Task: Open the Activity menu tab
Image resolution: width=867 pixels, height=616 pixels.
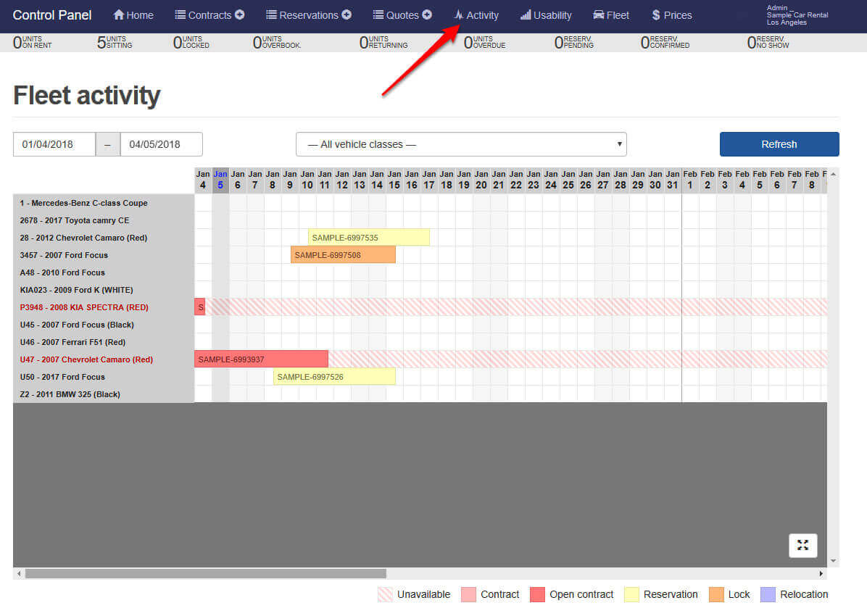Action: pos(476,15)
